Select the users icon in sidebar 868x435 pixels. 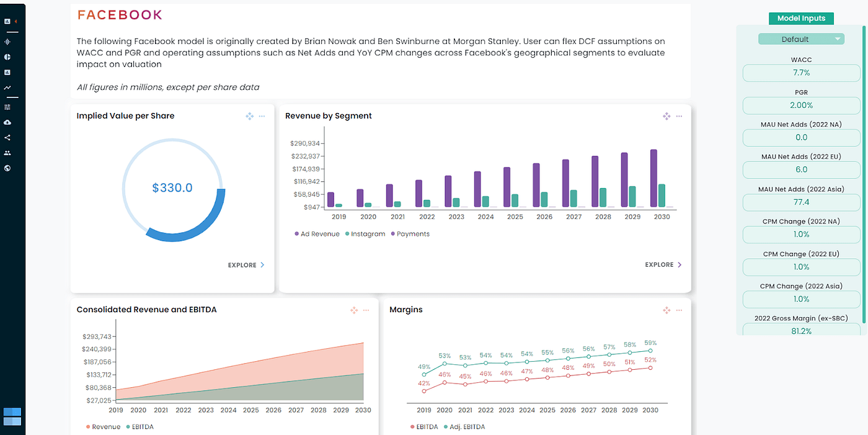point(8,153)
